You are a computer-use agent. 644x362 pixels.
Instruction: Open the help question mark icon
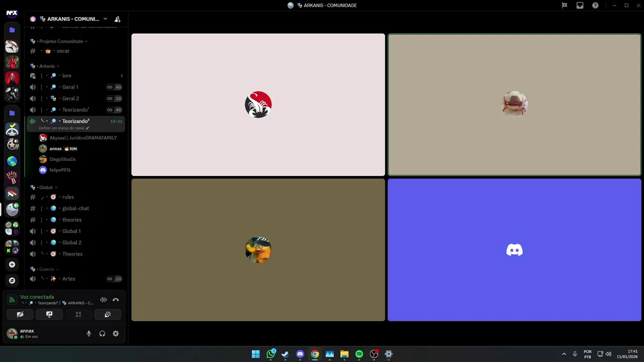[595, 6]
